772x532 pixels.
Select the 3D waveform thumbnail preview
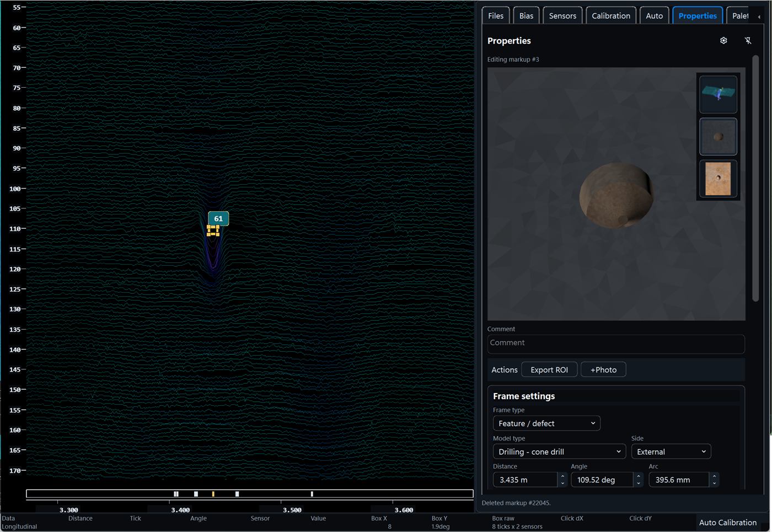click(x=718, y=94)
